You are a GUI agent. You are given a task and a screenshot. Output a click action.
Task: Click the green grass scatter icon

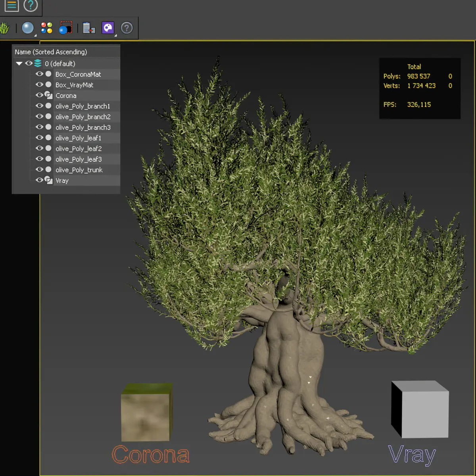[x=4, y=28]
